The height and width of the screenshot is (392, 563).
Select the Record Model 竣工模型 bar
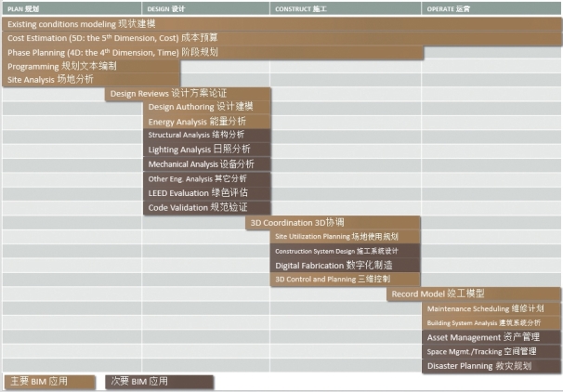(x=474, y=294)
